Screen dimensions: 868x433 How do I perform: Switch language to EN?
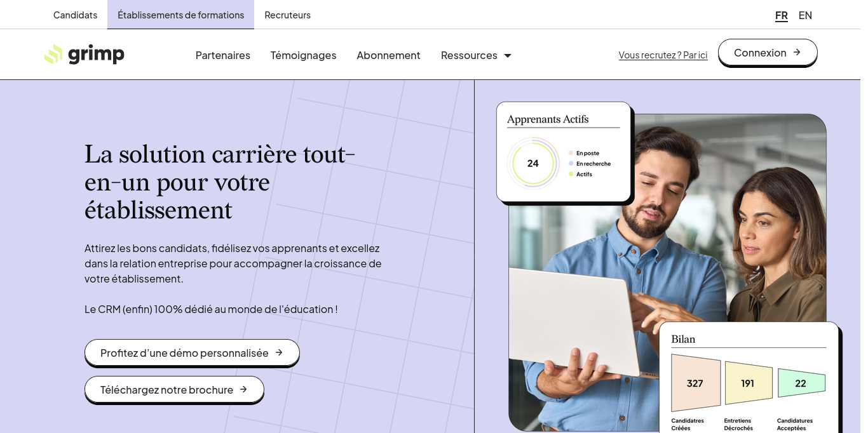coord(805,15)
